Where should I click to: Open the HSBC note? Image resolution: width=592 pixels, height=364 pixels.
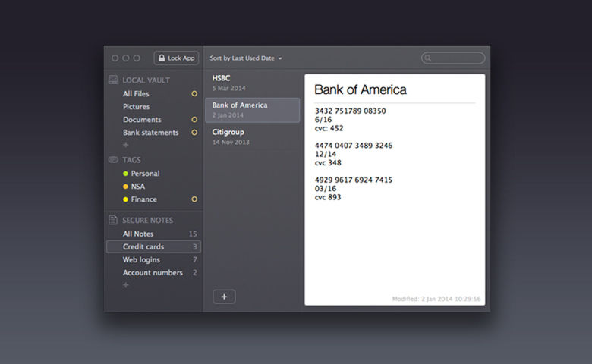point(252,83)
